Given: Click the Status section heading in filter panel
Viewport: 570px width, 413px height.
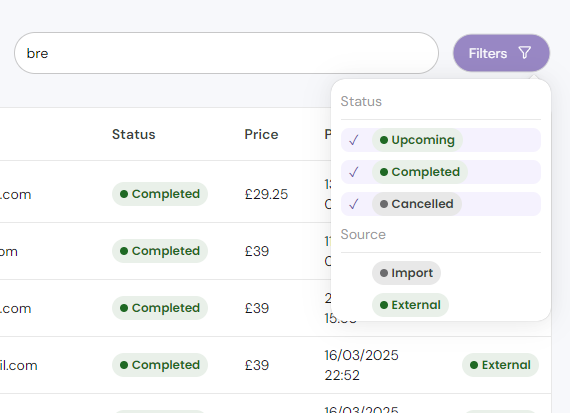Looking at the screenshot, I should coord(361,101).
